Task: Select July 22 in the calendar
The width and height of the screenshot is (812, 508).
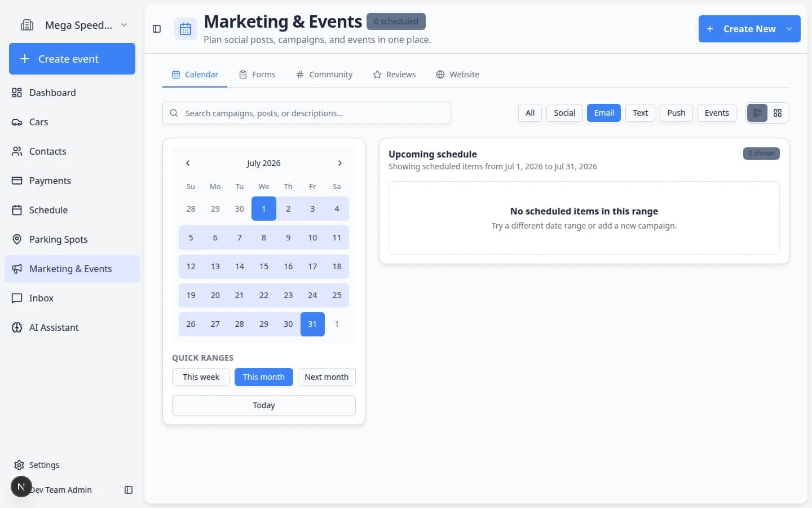Action: (x=264, y=295)
